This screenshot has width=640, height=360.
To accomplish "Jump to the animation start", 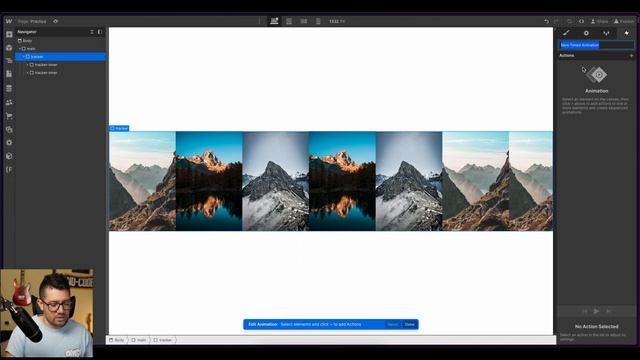I will point(584,311).
